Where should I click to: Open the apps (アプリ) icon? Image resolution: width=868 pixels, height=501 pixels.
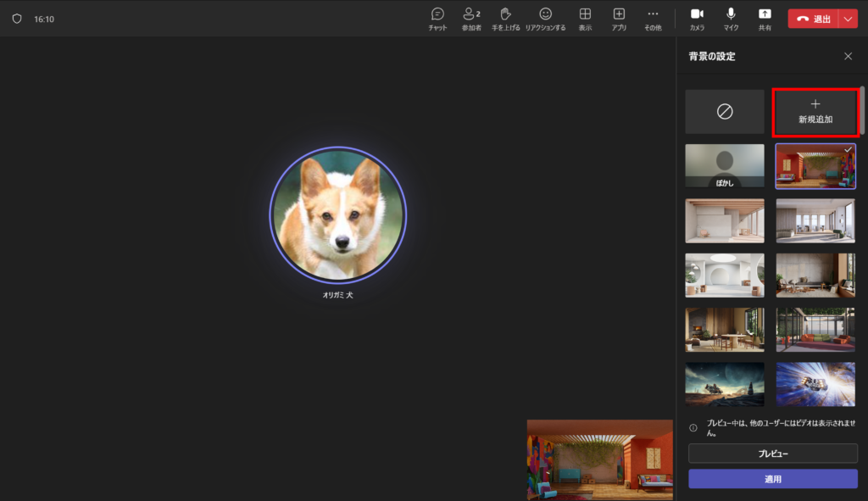pos(619,19)
